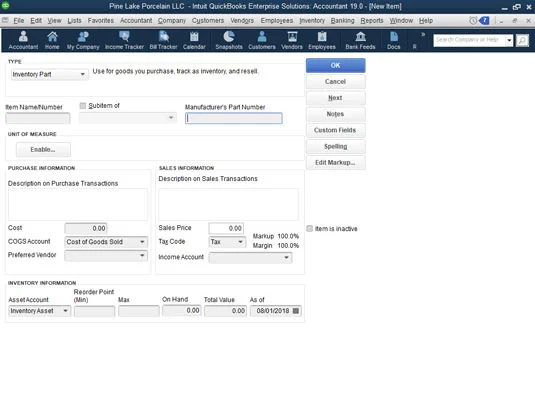The width and height of the screenshot is (535, 400).
Task: Open the Calendar icon
Action: (x=194, y=40)
